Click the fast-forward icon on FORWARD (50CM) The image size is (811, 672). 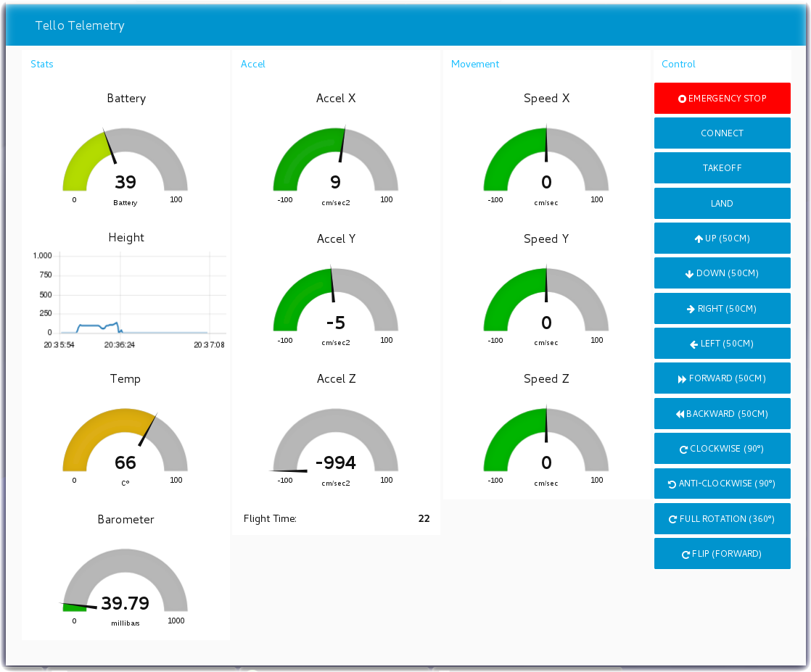point(682,379)
